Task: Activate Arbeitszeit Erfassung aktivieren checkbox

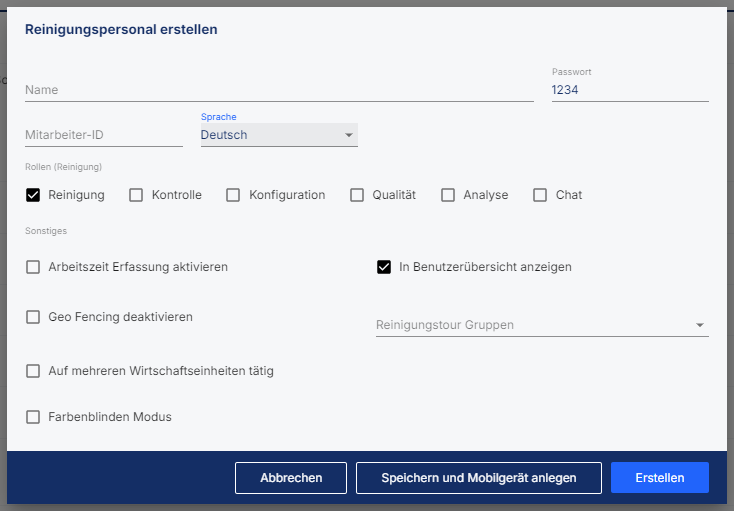Action: (33, 267)
